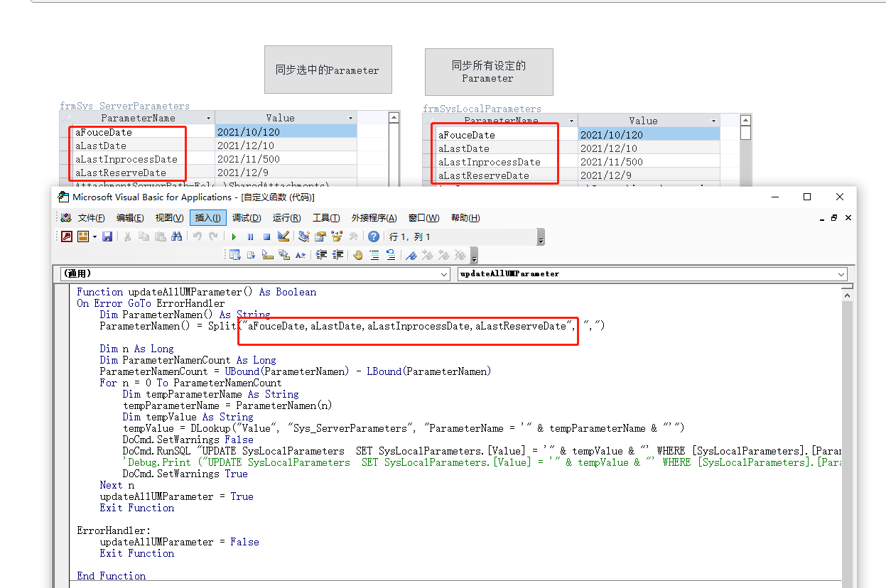Open the Insert Module dropdown arrow
Image resolution: width=886 pixels, height=588 pixels.
click(94, 236)
